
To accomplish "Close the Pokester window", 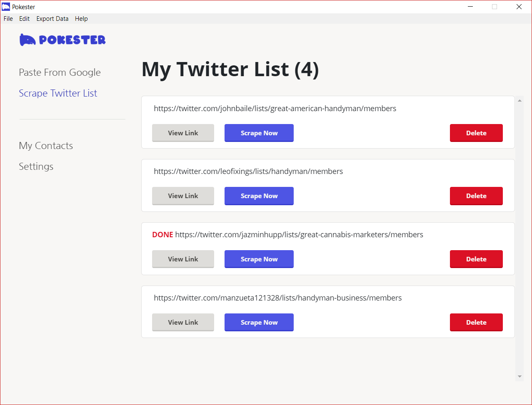I will [519, 7].
